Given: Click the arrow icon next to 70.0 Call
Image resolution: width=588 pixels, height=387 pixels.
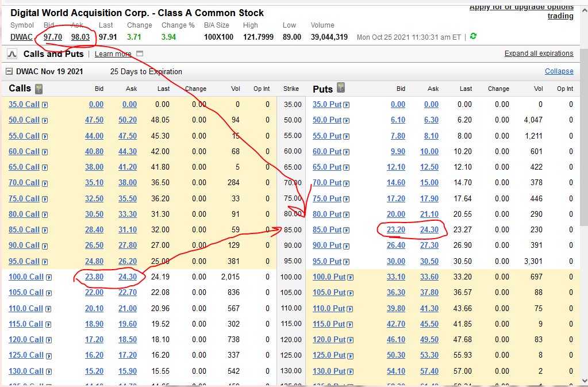Looking at the screenshot, I should (45, 183).
